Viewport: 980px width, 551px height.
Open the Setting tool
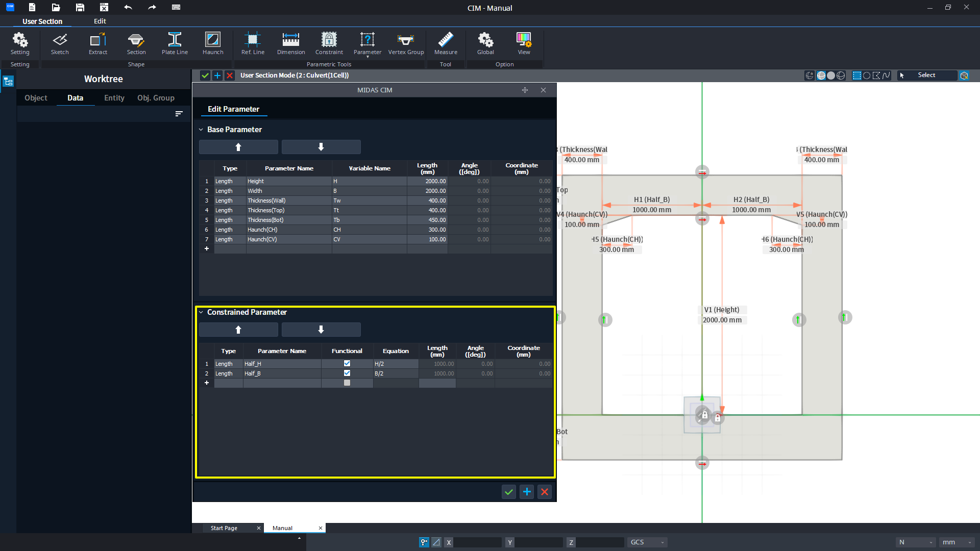tap(20, 44)
